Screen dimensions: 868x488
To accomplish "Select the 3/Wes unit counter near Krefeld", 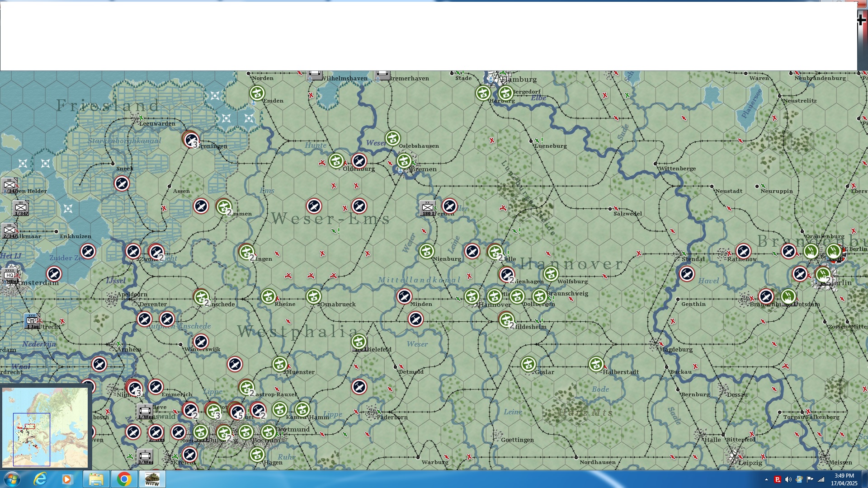I will pos(145,456).
